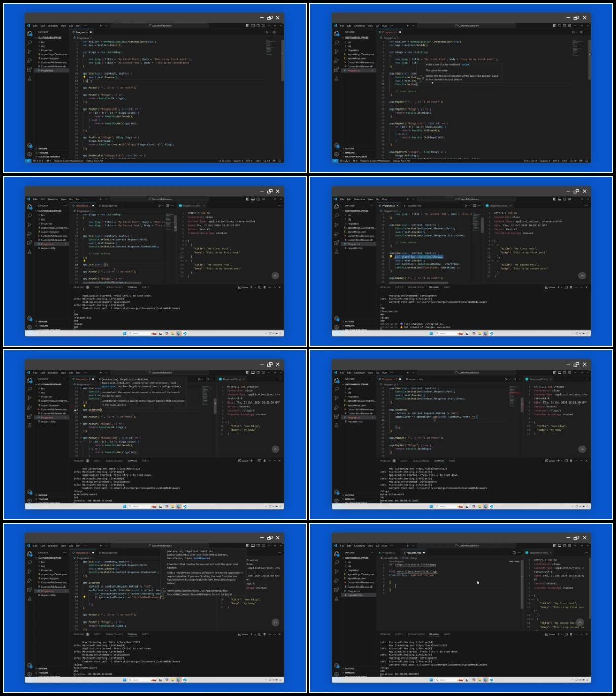Viewport: 616px width, 696px height.
Task: Switch to Program.cs tab in window editing requests.http
Action: point(388,553)
